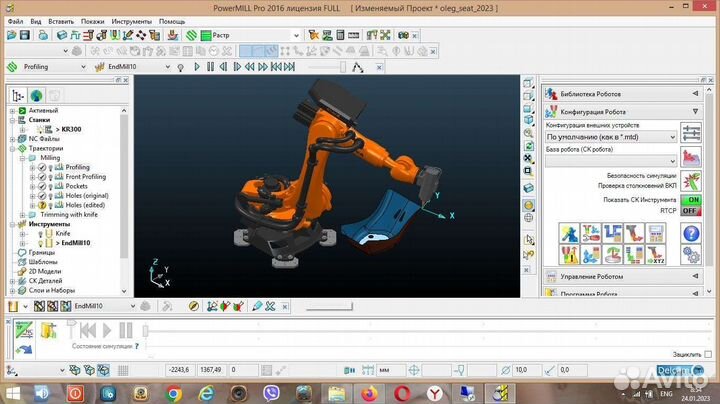Screen dimensions: 720x404
Task: Collapse the Траектории node
Action: tap(12, 148)
